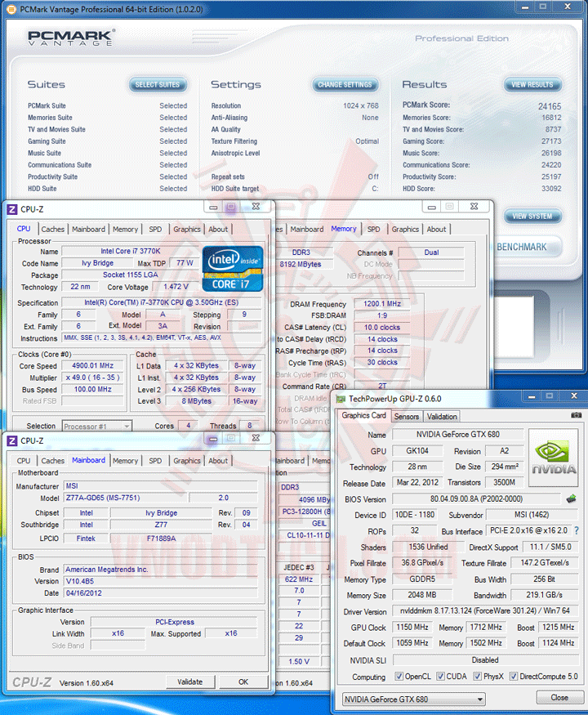This screenshot has height=715, width=588.
Task: Click the NVIDIA logo in GPU-Z
Action: click(554, 458)
